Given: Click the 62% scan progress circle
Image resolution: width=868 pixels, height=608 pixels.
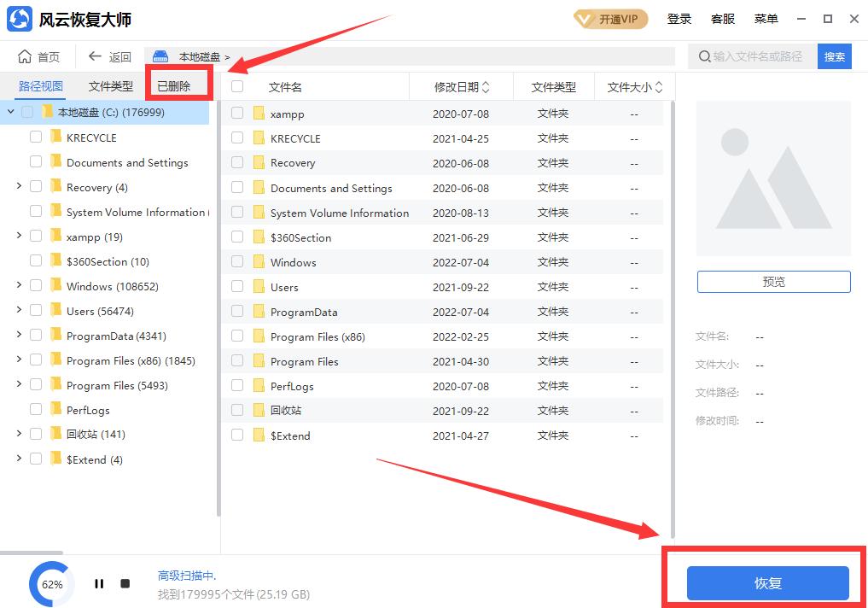Looking at the screenshot, I should click(x=51, y=583).
